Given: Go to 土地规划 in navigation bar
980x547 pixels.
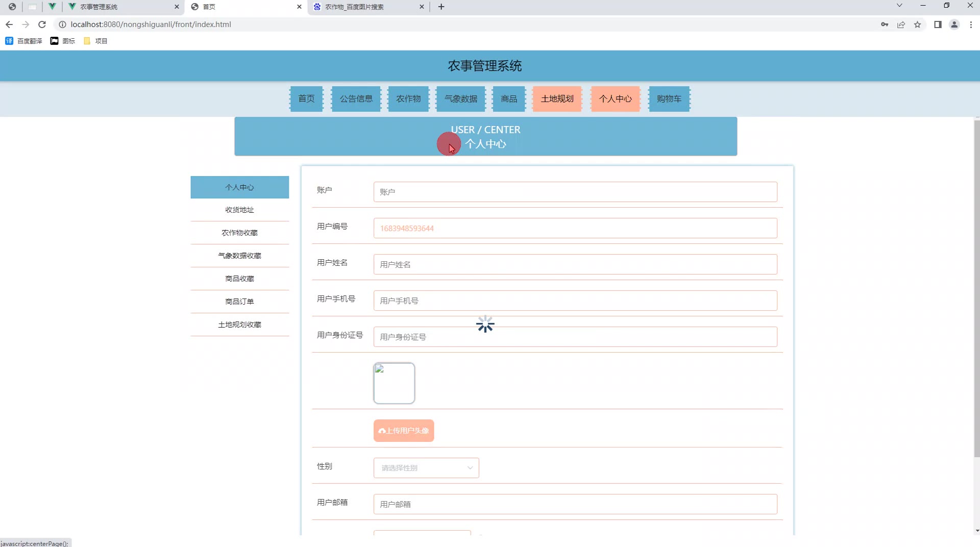Looking at the screenshot, I should tap(557, 99).
